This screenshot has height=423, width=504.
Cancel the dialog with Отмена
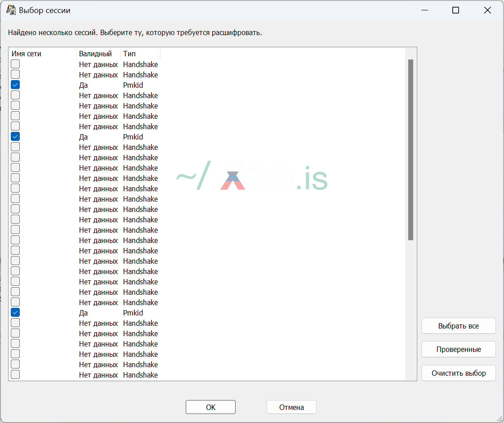coord(291,407)
